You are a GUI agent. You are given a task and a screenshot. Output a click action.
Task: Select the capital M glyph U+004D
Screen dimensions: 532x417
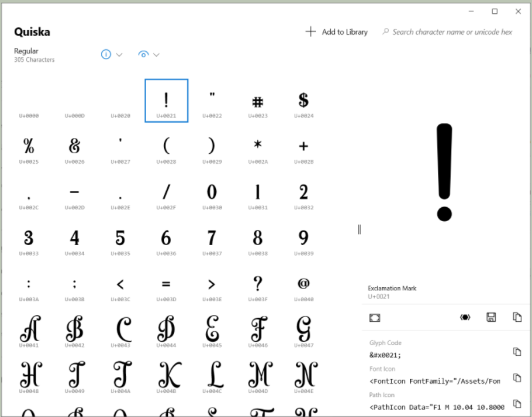tap(258, 376)
